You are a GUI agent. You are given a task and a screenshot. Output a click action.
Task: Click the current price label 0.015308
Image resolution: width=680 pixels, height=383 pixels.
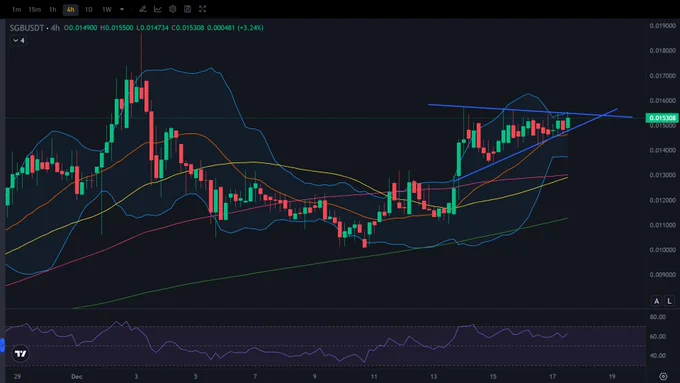[x=662, y=118]
